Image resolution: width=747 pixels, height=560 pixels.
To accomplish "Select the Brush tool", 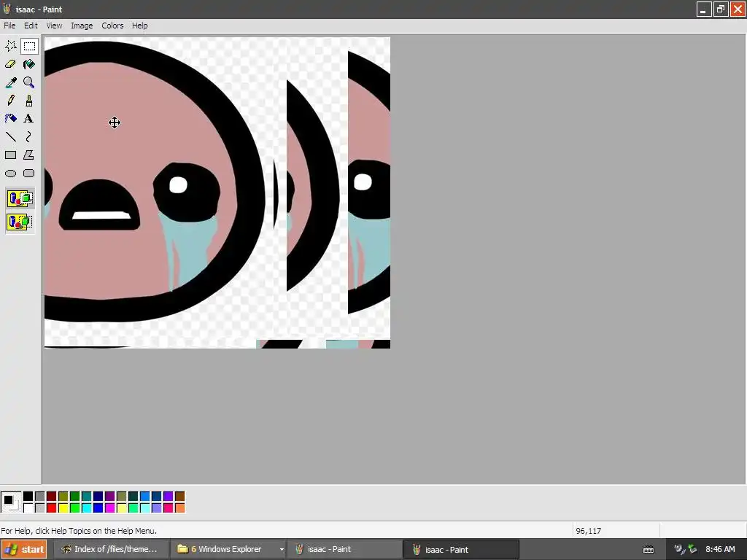I will click(x=29, y=101).
